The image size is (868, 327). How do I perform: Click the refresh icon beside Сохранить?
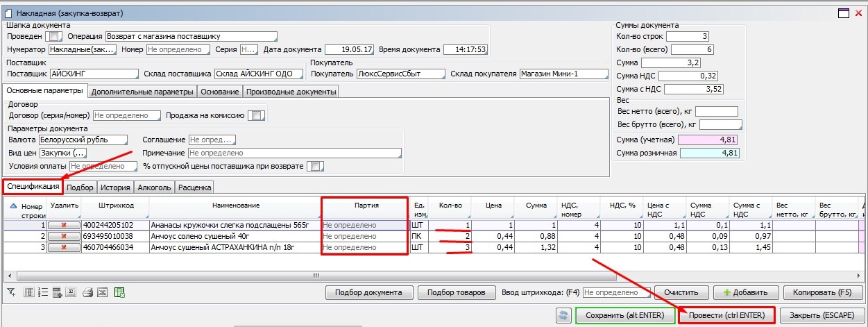coord(563,315)
